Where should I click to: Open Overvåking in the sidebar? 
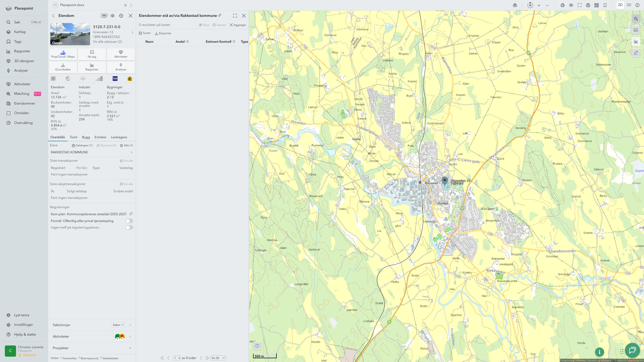click(x=23, y=123)
